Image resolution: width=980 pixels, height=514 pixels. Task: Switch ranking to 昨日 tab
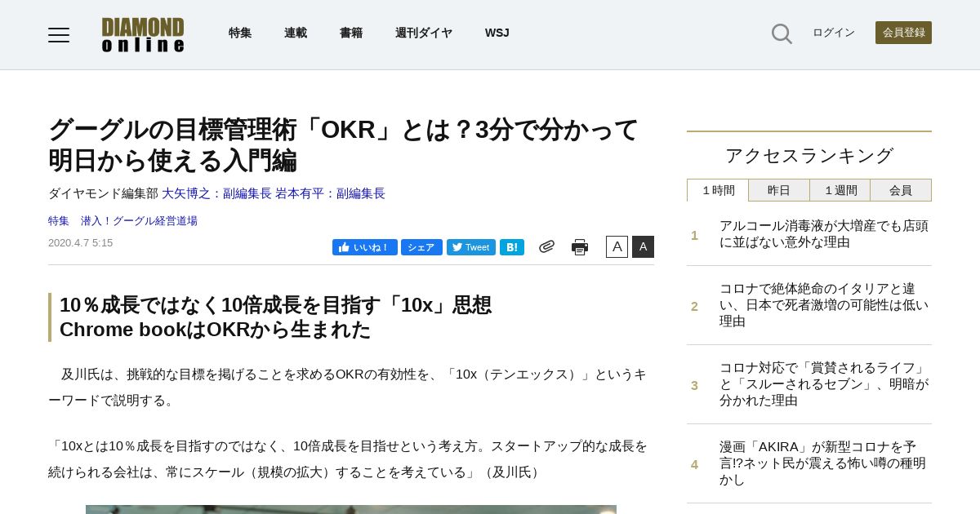779,190
